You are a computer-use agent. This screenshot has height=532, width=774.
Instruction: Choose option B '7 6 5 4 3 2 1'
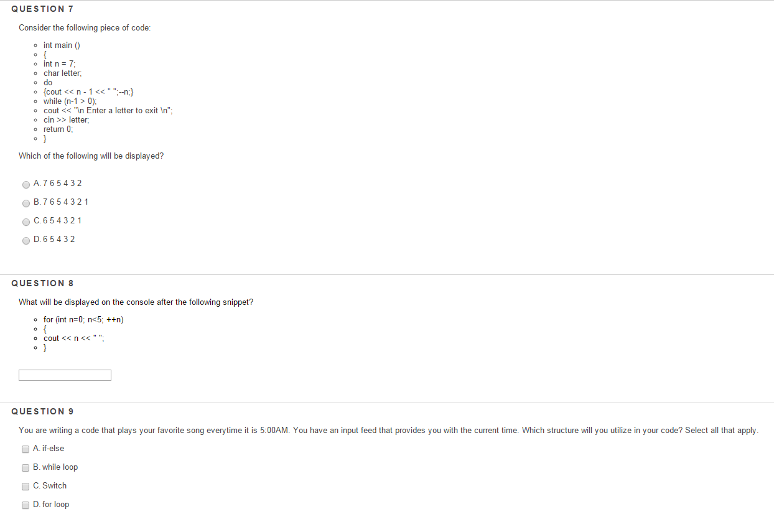click(26, 203)
